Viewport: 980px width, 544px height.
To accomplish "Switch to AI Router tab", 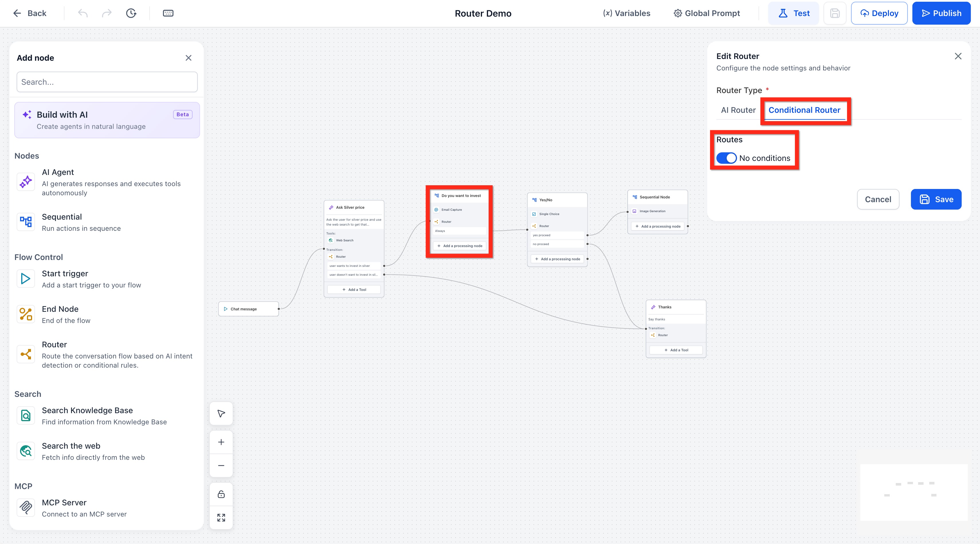I will coord(738,110).
